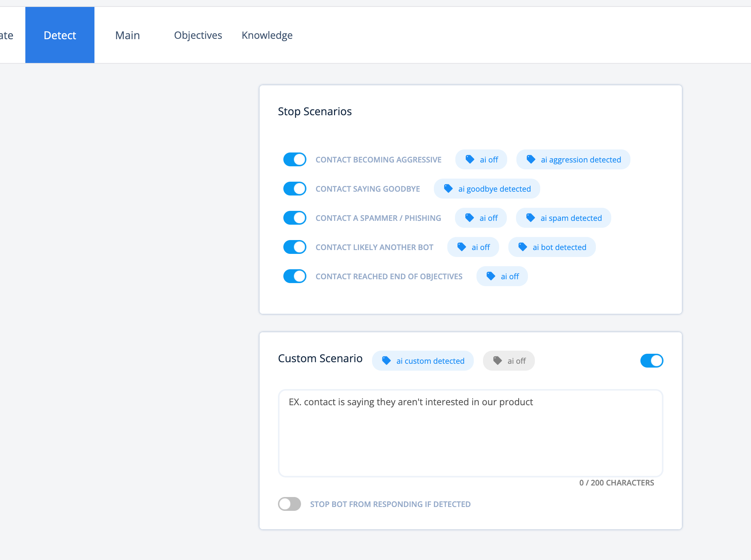This screenshot has width=751, height=560.
Task: Turn off the Custom Scenario switch
Action: click(652, 361)
